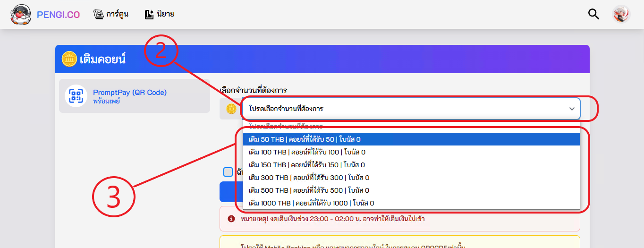
Task: Select the PromptPay (QR Code) payment method
Action: pos(135,96)
